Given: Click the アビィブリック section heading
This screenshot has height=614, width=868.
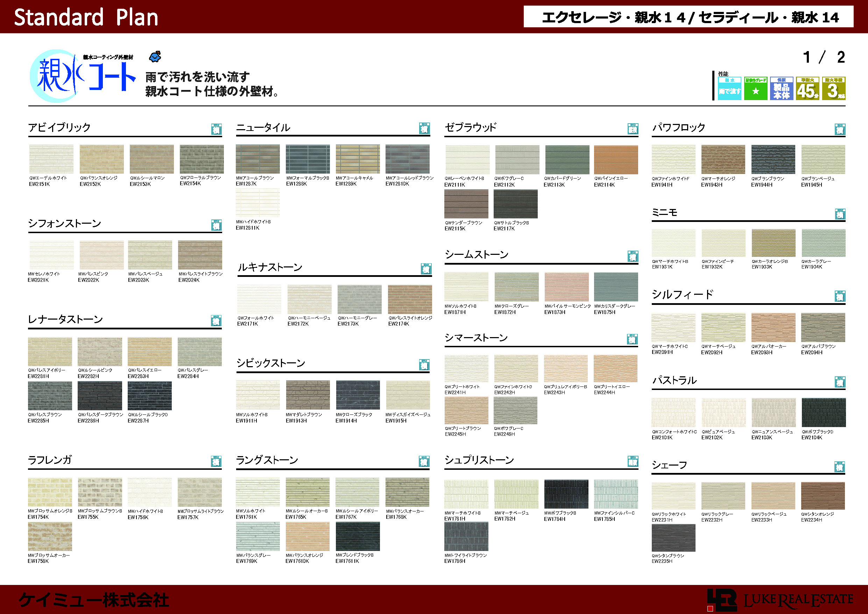Looking at the screenshot, I should point(59,127).
